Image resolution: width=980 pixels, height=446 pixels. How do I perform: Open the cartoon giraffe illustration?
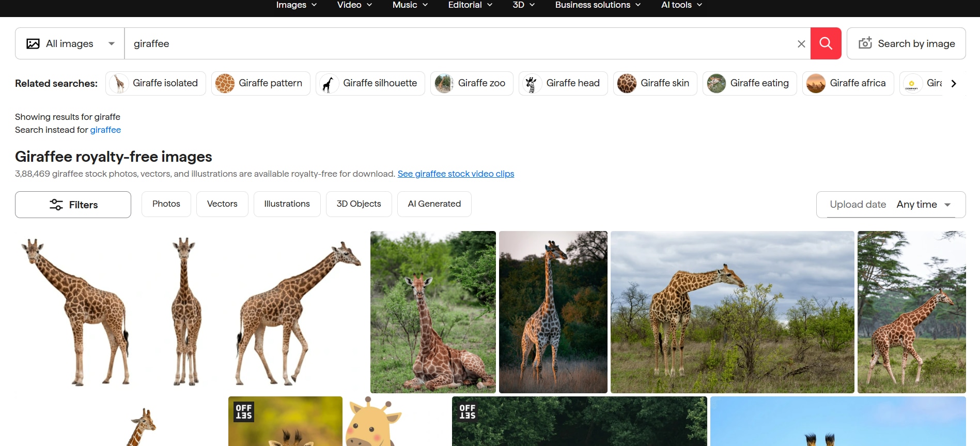[x=397, y=421]
